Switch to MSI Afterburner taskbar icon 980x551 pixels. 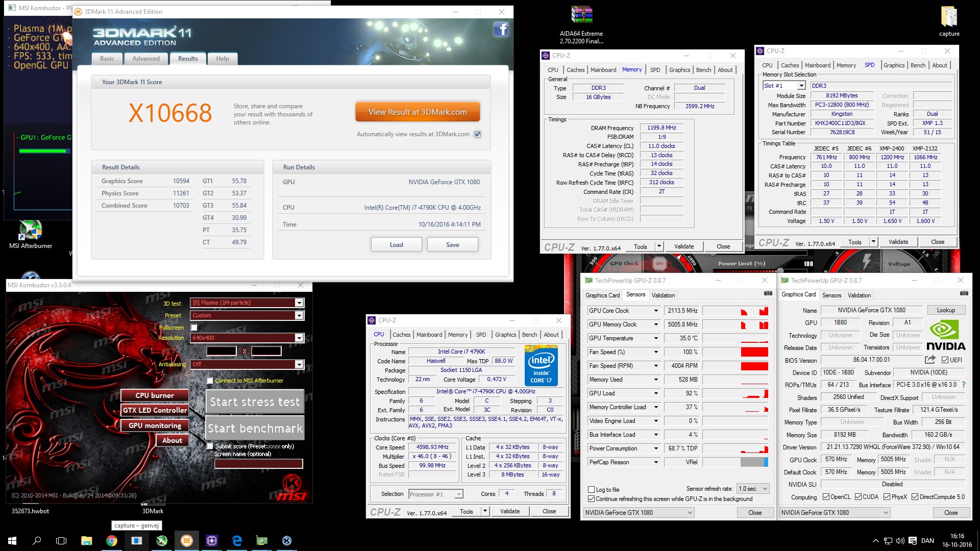click(162, 540)
